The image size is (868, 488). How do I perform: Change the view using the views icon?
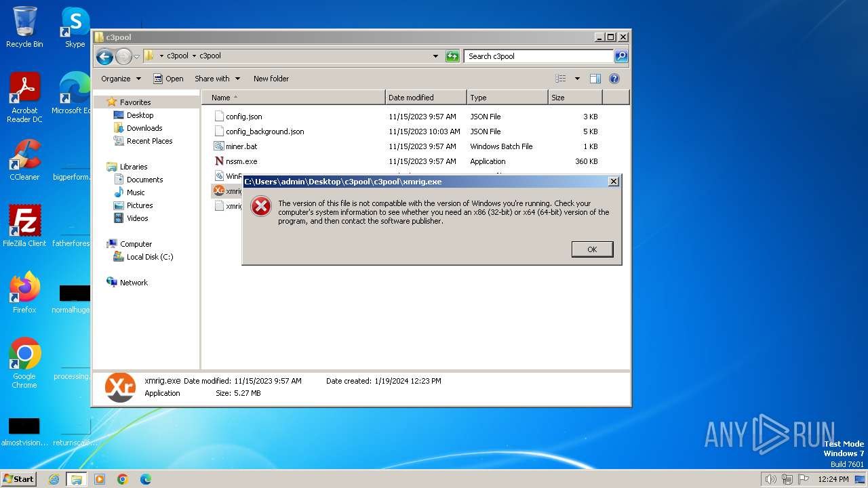click(x=561, y=79)
